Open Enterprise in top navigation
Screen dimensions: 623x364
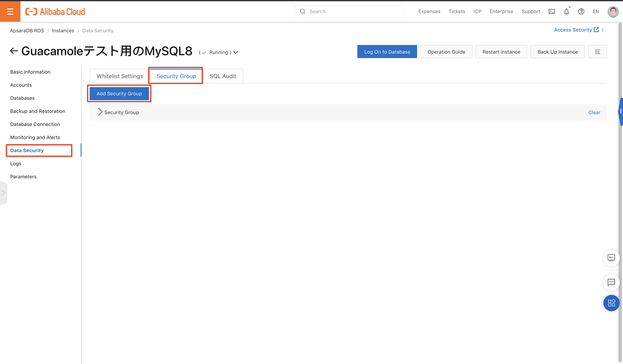501,11
